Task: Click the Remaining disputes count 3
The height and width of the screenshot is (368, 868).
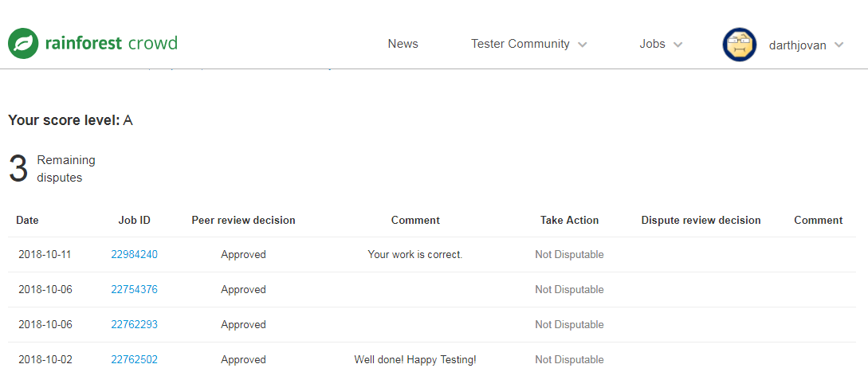Action: pyautogui.click(x=18, y=170)
